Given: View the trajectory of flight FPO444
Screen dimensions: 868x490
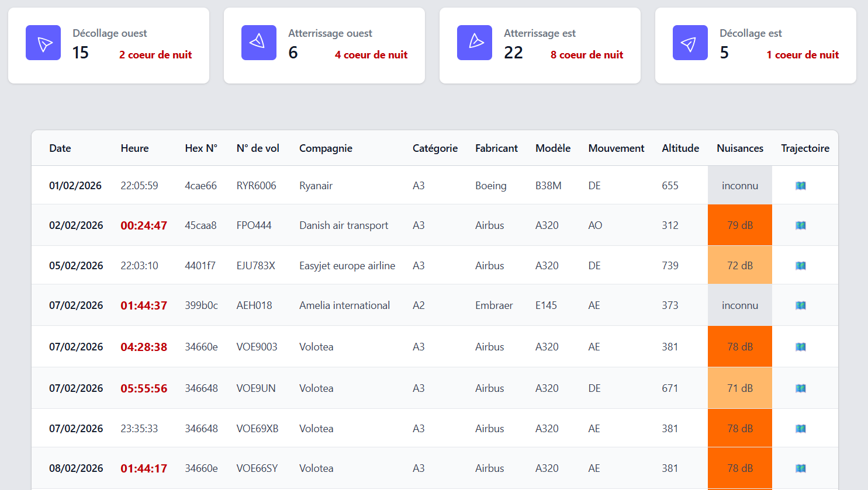Looking at the screenshot, I should pyautogui.click(x=801, y=225).
